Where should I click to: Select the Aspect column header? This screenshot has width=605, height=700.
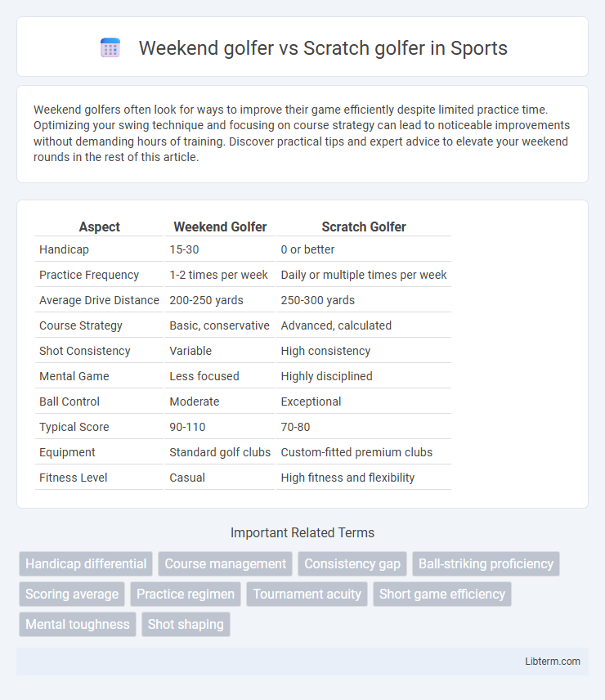[100, 227]
